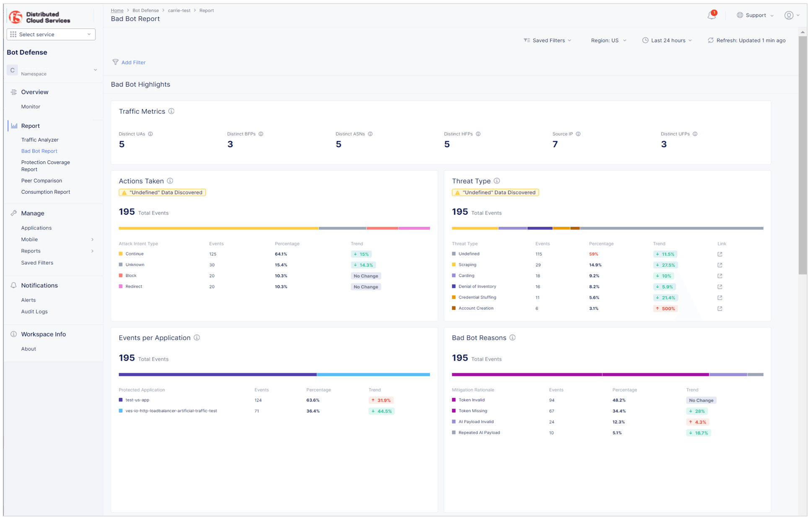Expand the Mobile submenu chevron
The width and height of the screenshot is (812, 522).
pos(92,240)
